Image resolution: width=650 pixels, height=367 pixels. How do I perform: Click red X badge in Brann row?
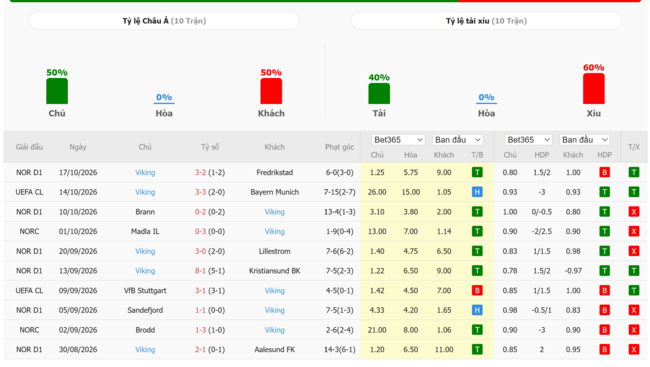[x=634, y=212]
